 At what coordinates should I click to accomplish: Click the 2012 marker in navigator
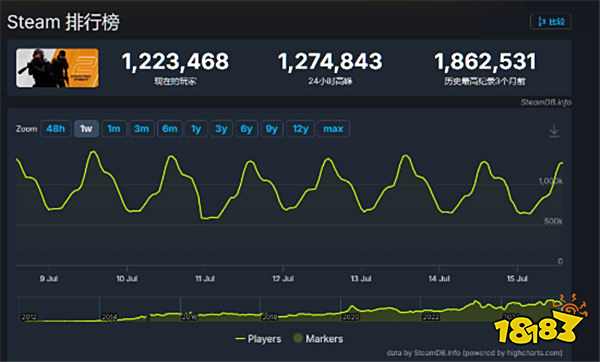[x=29, y=317]
